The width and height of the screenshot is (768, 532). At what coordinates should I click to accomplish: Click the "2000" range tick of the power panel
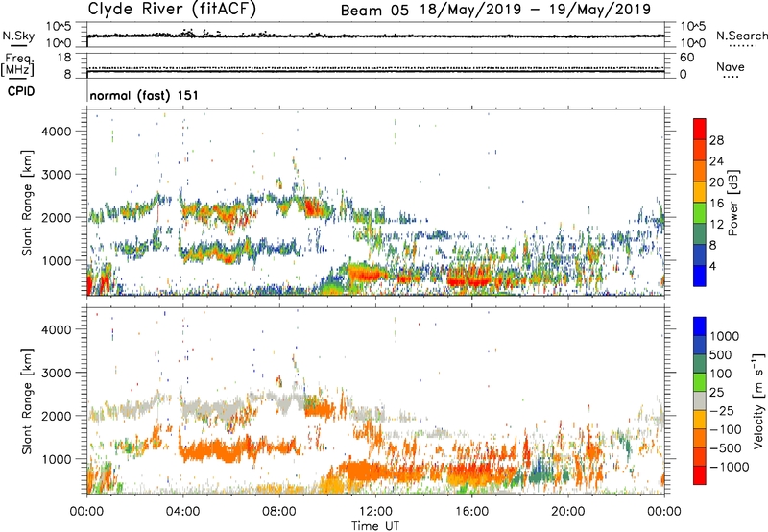tap(56, 217)
